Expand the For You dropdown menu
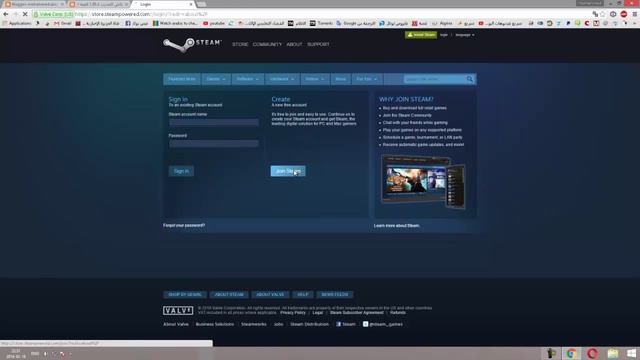 click(x=367, y=79)
